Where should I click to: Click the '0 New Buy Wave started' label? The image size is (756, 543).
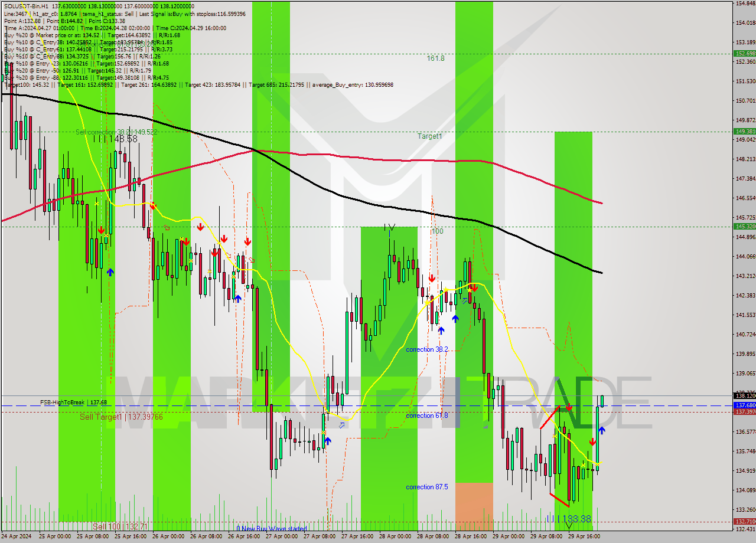(272, 528)
